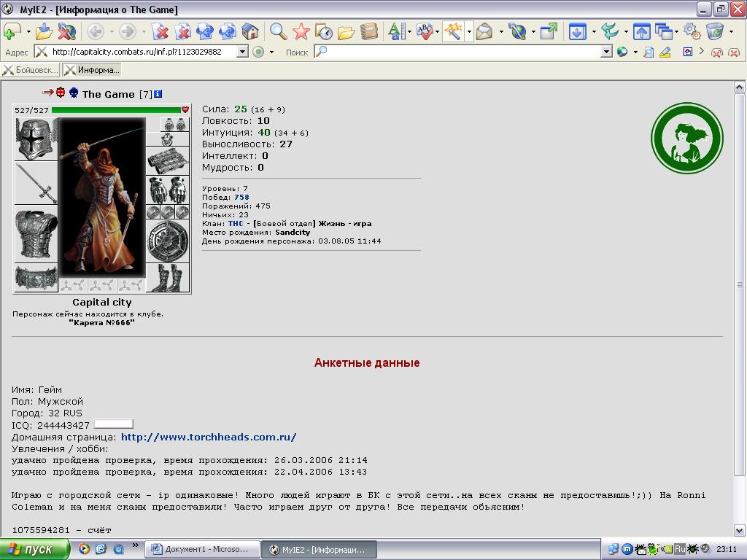
Task: Click the green circular alignment emblem
Action: (687, 138)
